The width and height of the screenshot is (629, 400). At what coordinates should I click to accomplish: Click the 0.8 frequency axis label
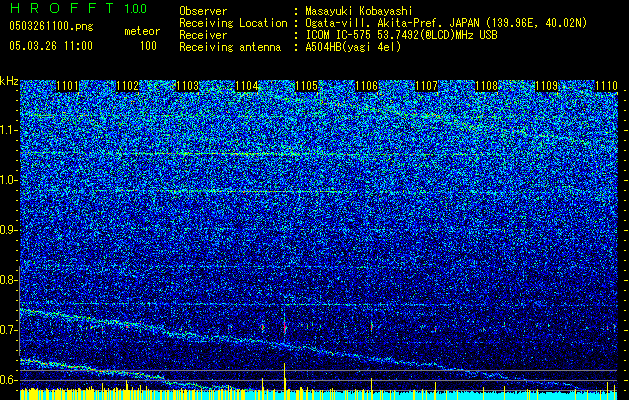[8, 280]
